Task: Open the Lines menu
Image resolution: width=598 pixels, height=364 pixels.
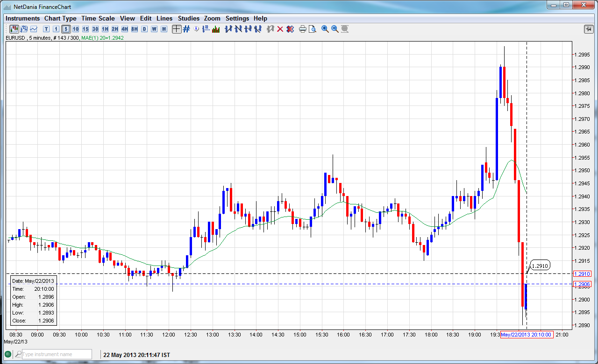Action: pos(164,18)
